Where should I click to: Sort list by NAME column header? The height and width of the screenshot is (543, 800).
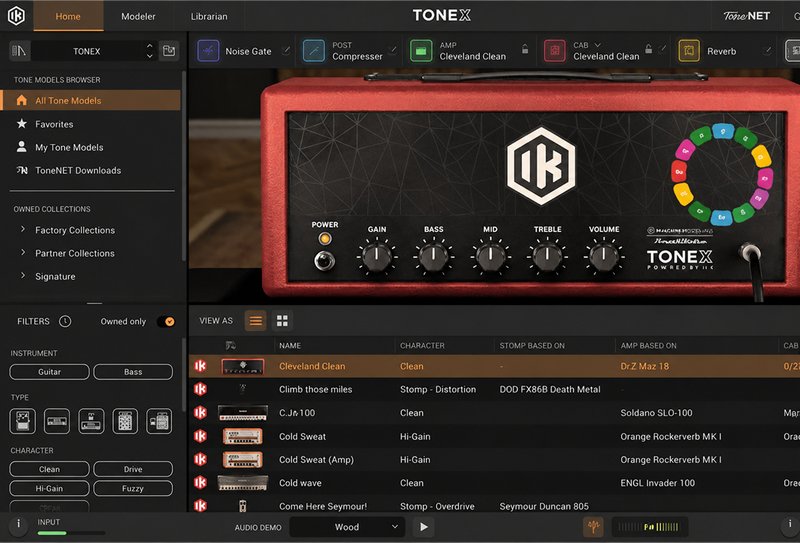click(290, 345)
